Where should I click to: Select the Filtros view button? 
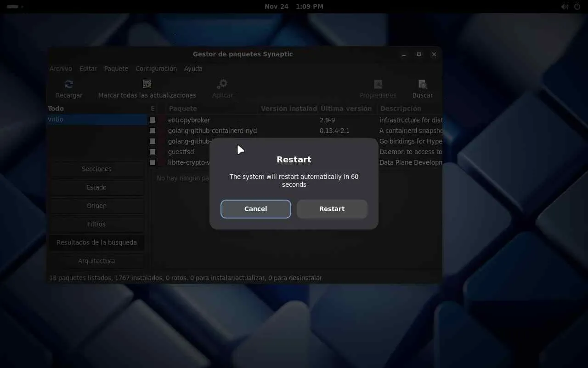[x=96, y=224]
